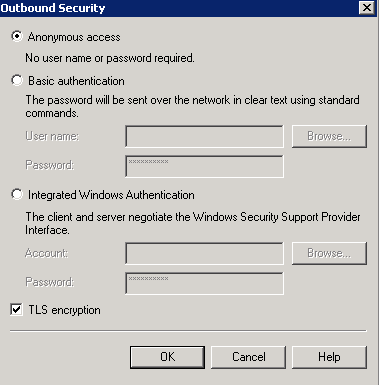The width and height of the screenshot is (379, 385).
Task: Click the "User name:" label text
Action: pos(52,136)
